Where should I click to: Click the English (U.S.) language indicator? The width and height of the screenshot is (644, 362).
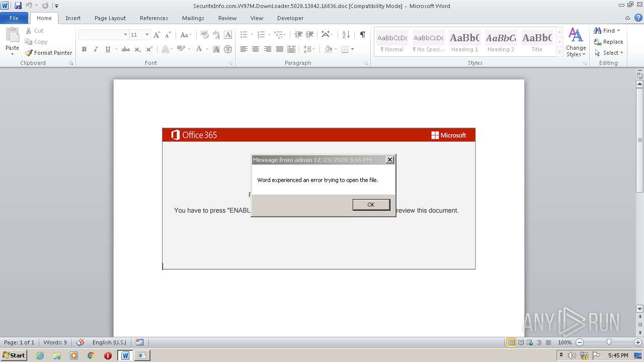[109, 342]
